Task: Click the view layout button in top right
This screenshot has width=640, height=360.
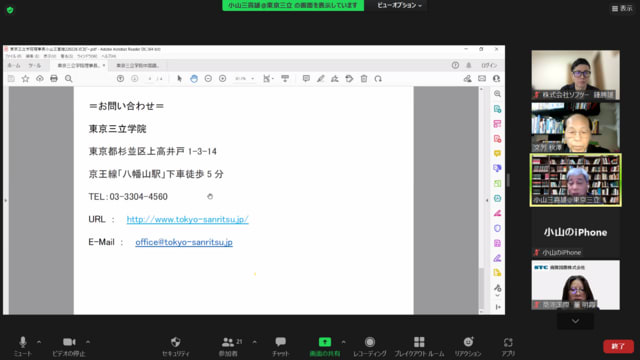Action: tap(622, 8)
